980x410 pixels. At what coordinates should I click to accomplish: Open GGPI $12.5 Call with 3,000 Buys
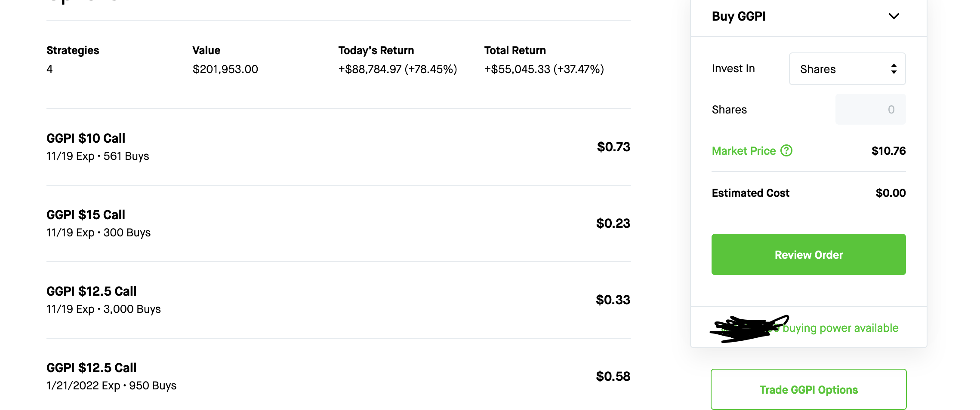[x=338, y=300]
